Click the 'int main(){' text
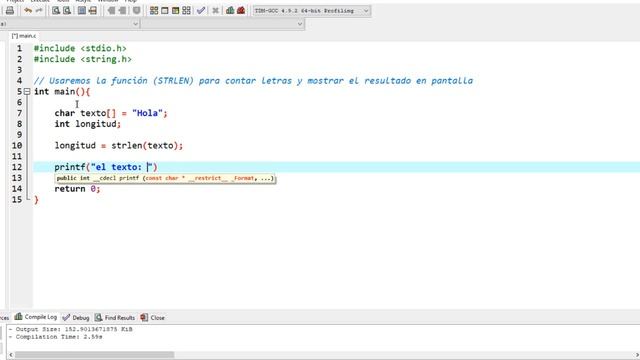 click(x=62, y=92)
